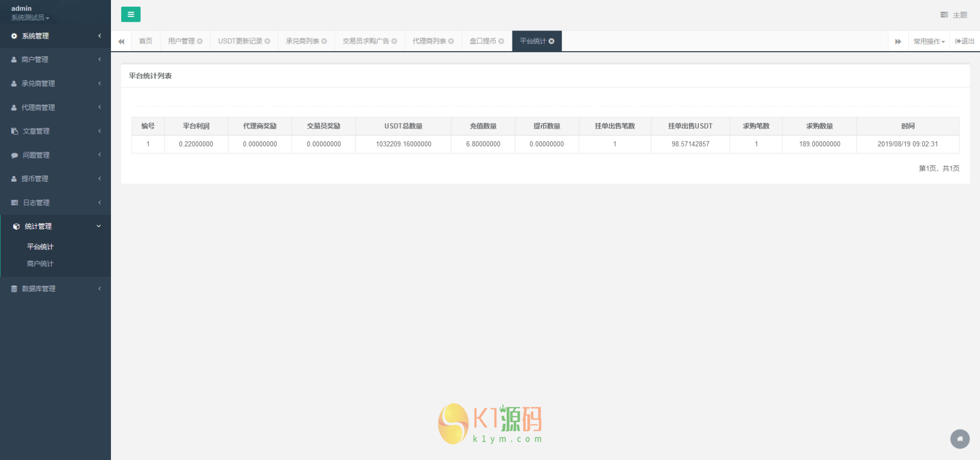
Task: Click 求购数量 value 189.00000000
Action: [x=820, y=144]
